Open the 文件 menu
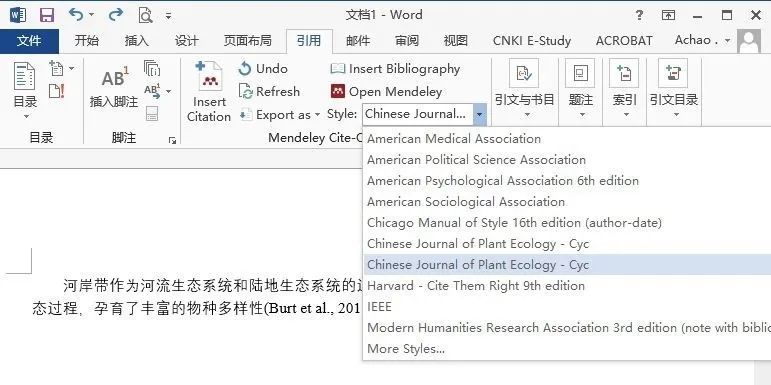The image size is (771, 385). click(29, 41)
